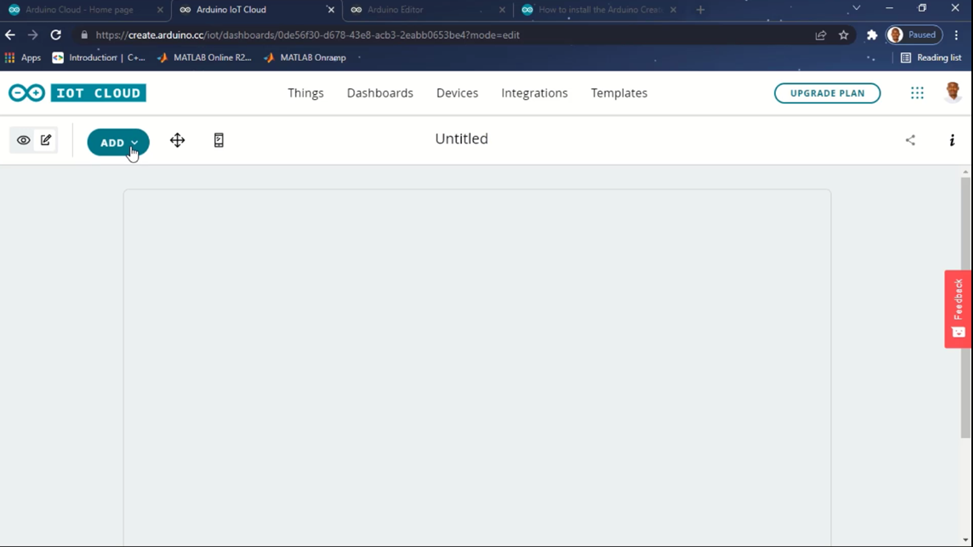Screen dimensions: 973x547
Task: Click the scrollbar down arrow
Action: [965, 541]
